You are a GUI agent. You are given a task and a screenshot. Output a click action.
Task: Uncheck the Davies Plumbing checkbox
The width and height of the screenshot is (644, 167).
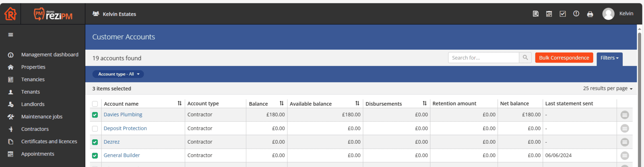pyautogui.click(x=95, y=115)
